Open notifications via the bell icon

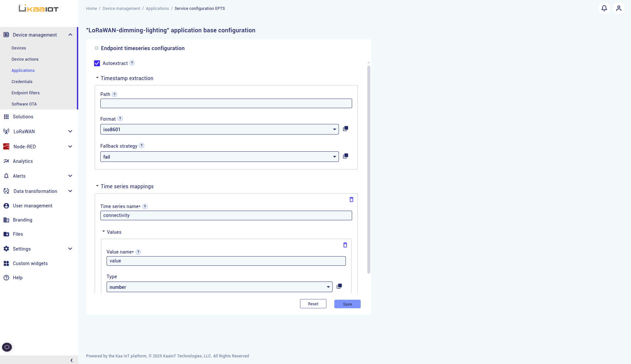coord(604,8)
